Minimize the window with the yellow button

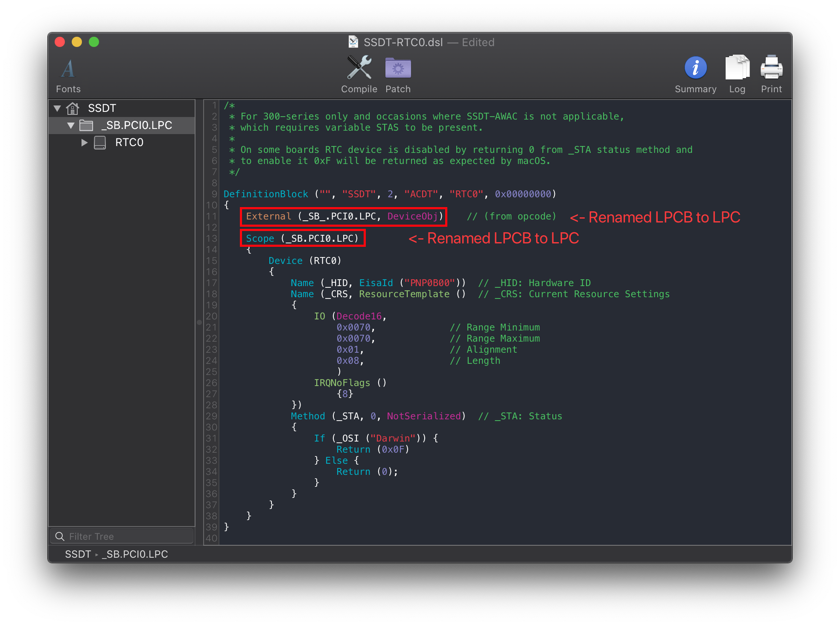coord(77,42)
